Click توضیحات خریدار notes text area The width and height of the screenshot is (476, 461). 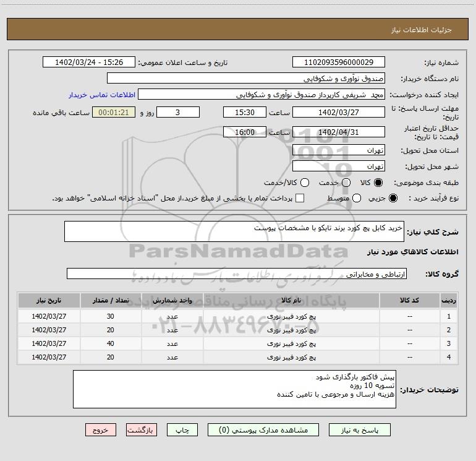coord(234,389)
